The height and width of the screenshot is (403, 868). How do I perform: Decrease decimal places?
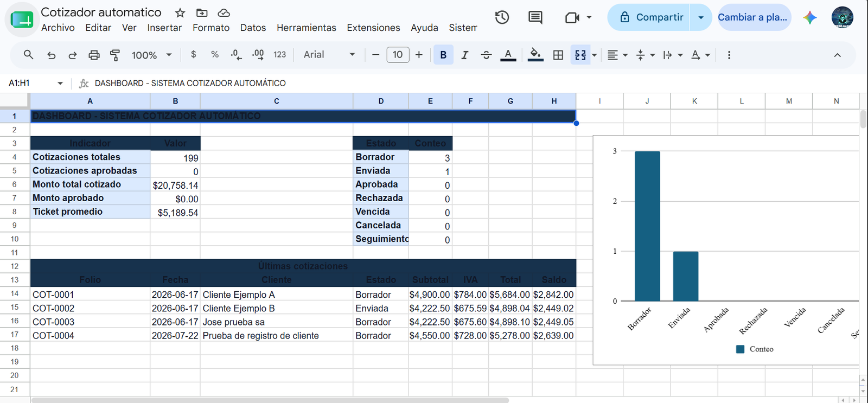236,55
